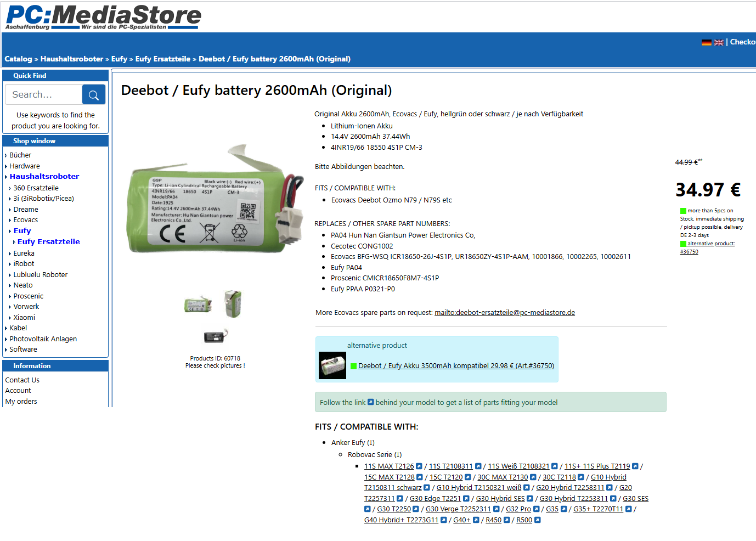This screenshot has height=541, width=756.
Task: Open the Neato subcategory
Action: tap(23, 285)
